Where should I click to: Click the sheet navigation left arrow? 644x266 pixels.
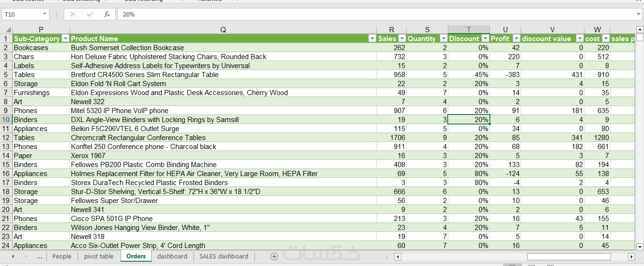tap(13, 257)
